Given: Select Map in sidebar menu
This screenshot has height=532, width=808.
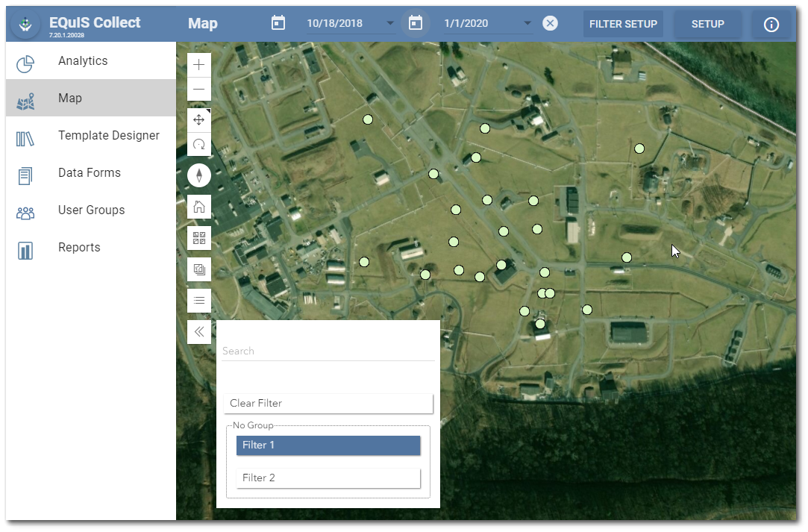Looking at the screenshot, I should (91, 98).
